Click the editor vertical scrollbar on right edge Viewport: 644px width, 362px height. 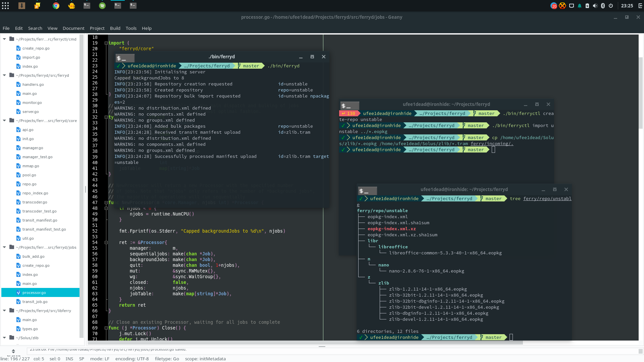pyautogui.click(x=641, y=92)
